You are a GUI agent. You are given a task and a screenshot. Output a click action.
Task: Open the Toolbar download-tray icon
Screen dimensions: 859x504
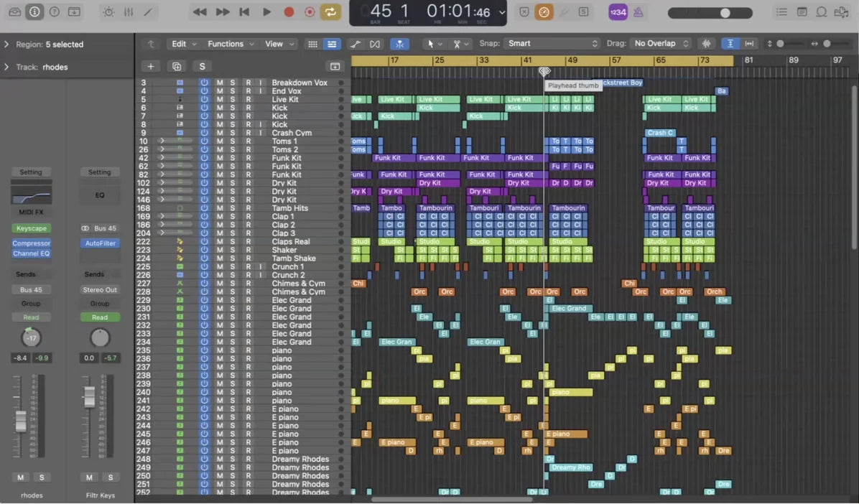tap(74, 11)
